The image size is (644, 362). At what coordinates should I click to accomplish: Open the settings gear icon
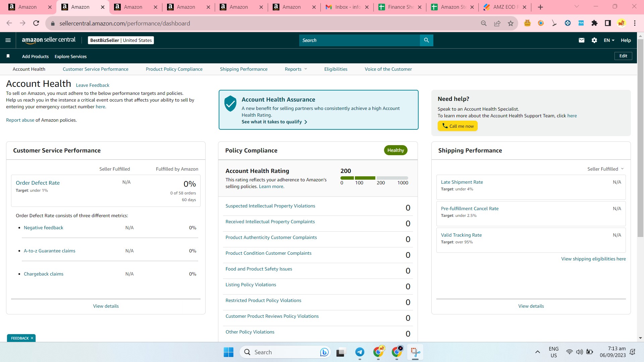pyautogui.click(x=594, y=40)
